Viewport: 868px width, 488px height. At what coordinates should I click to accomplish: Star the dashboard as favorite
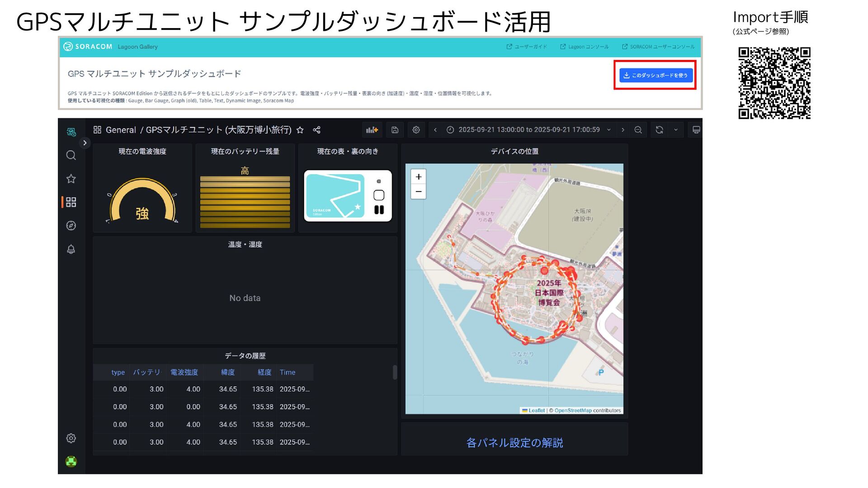(x=300, y=130)
